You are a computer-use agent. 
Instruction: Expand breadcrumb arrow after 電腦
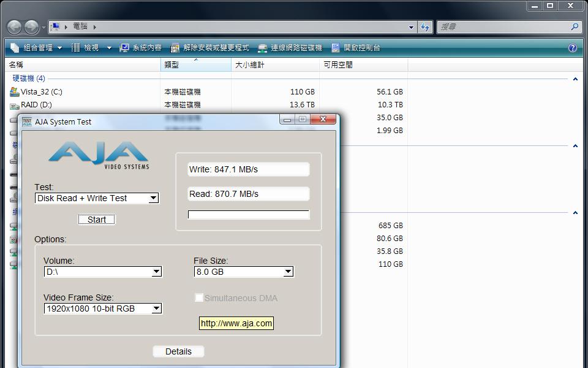(x=94, y=27)
